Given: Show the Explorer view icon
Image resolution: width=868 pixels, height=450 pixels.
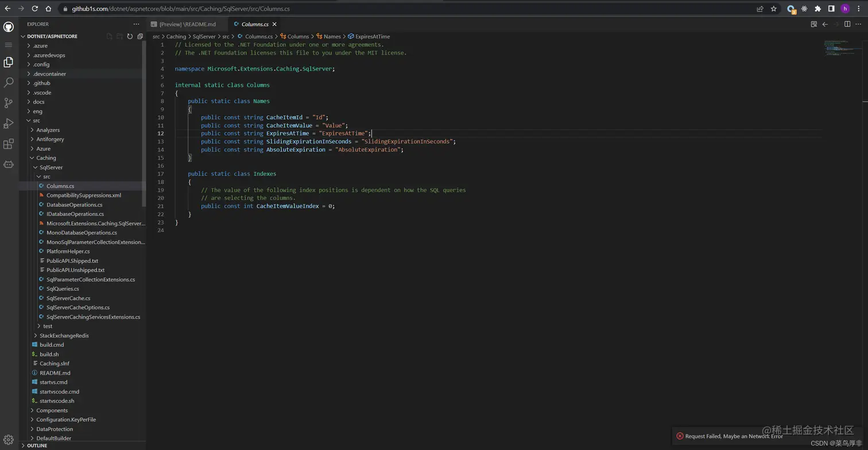Looking at the screenshot, I should coord(8,62).
